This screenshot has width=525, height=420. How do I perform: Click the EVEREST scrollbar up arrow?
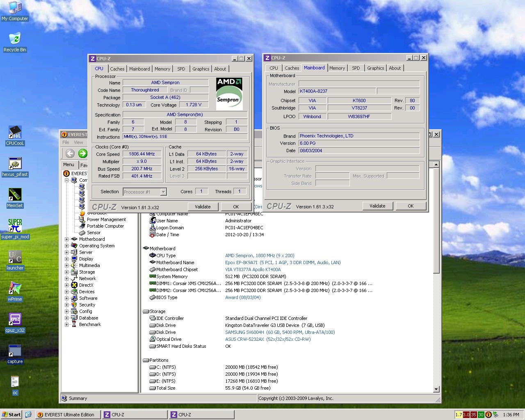(x=436, y=164)
